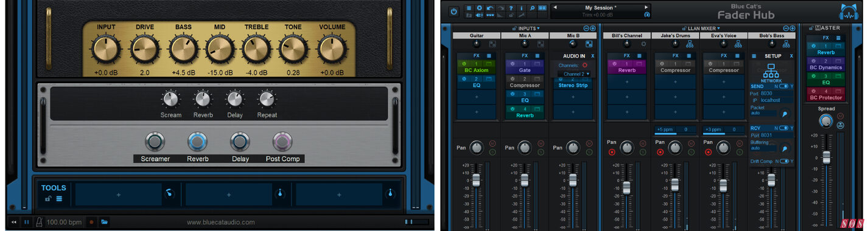Click the amp DRIVE knob

tap(145, 50)
